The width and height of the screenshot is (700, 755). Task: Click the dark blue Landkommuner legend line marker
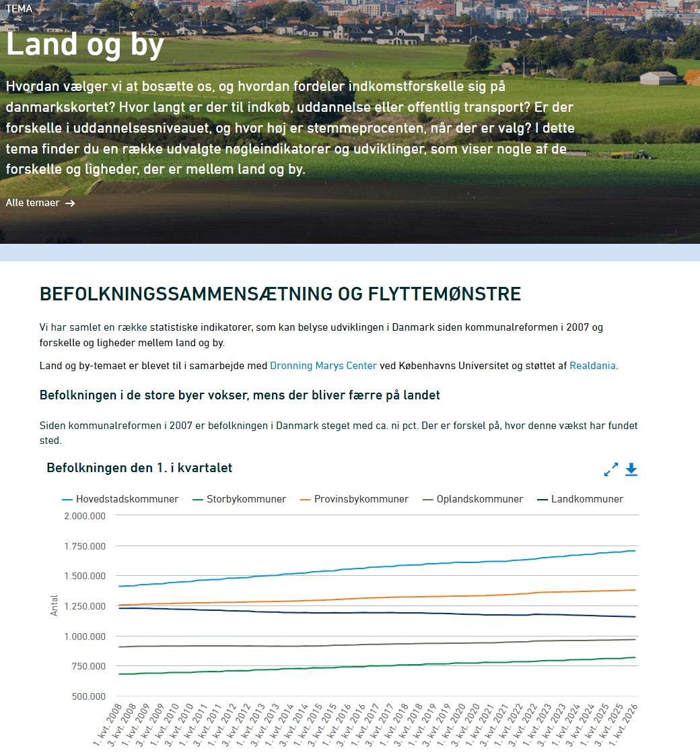tap(542, 500)
